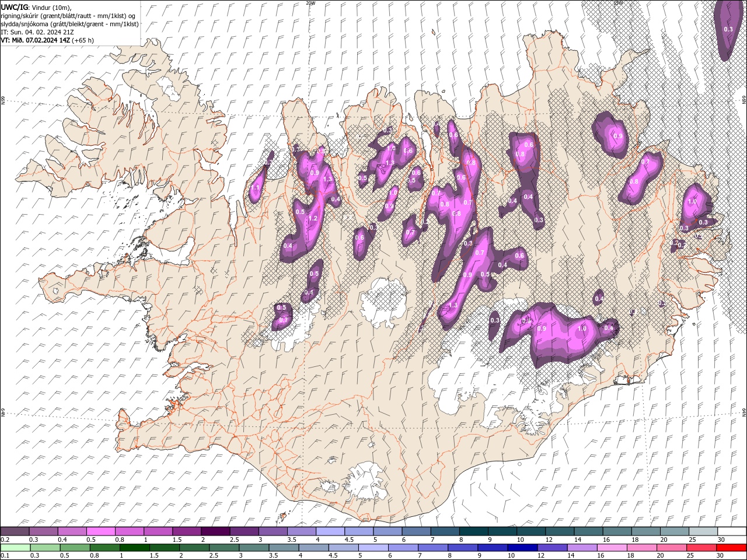Click the slate blue 6 snow legend swatch

pos(416,531)
